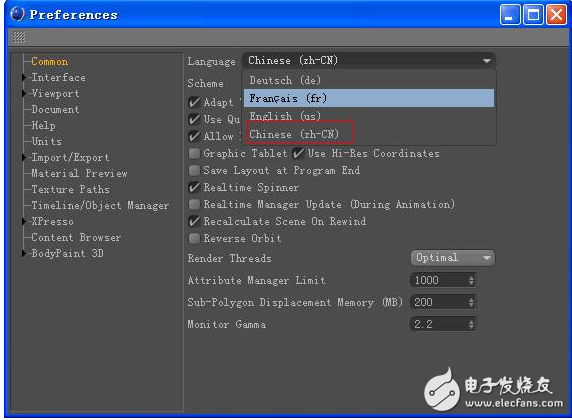Screen dimensions: 572x420
Task: Open the Render Threads Optimal dropdown
Action: pyautogui.click(x=452, y=258)
